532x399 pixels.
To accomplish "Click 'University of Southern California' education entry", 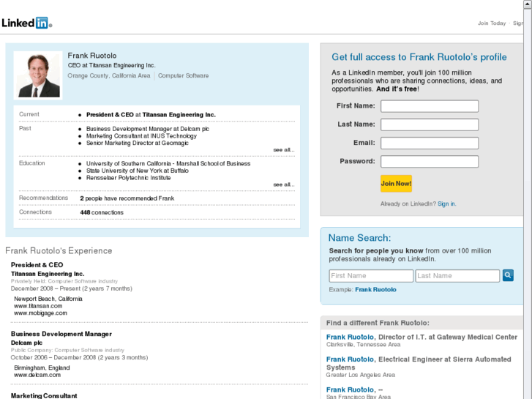I will click(168, 164).
